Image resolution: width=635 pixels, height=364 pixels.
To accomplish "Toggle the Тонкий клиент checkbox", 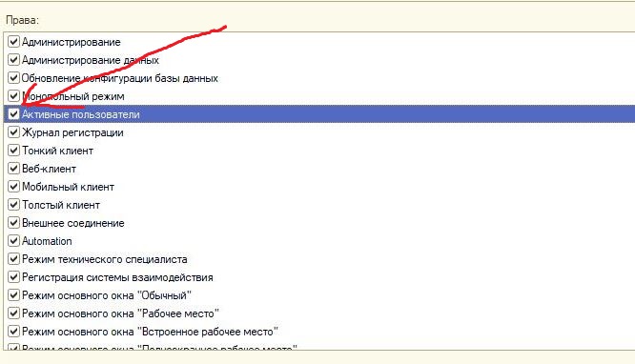I will [13, 151].
